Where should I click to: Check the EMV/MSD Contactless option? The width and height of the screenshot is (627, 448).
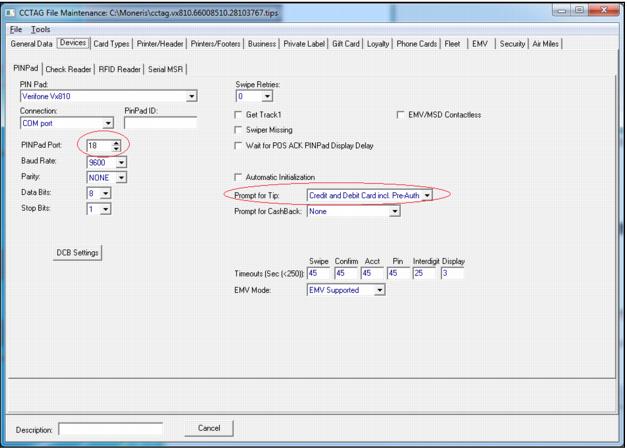coord(401,115)
